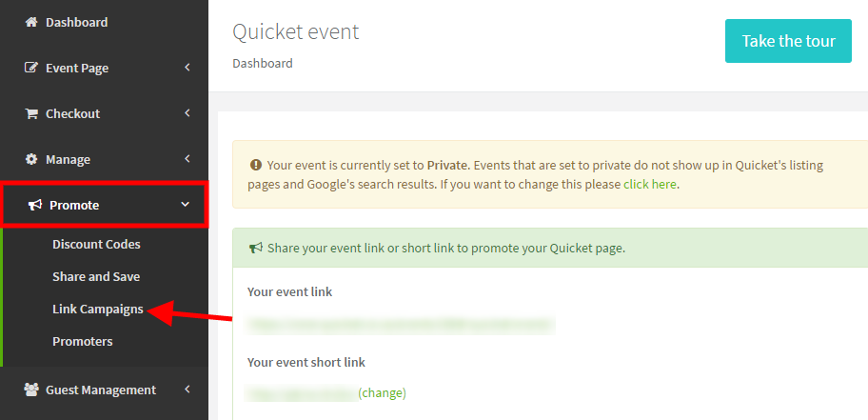Click the Guest Management people icon

[x=31, y=390]
